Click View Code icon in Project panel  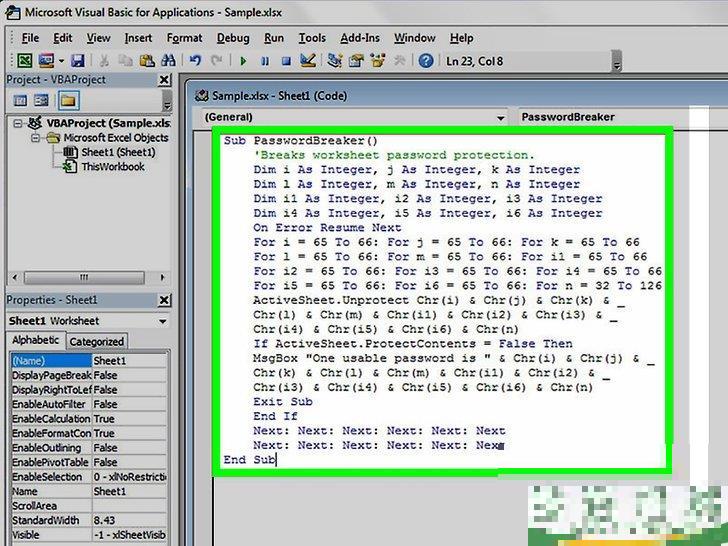coord(19,100)
